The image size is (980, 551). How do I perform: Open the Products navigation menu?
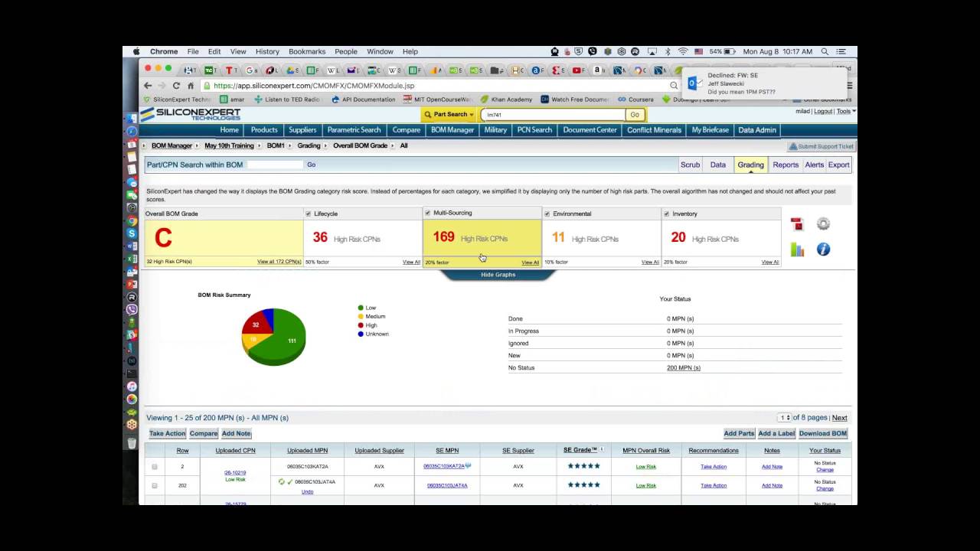tap(264, 130)
